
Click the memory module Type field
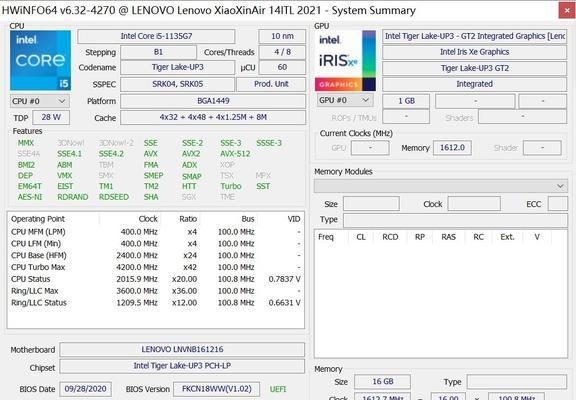455,220
